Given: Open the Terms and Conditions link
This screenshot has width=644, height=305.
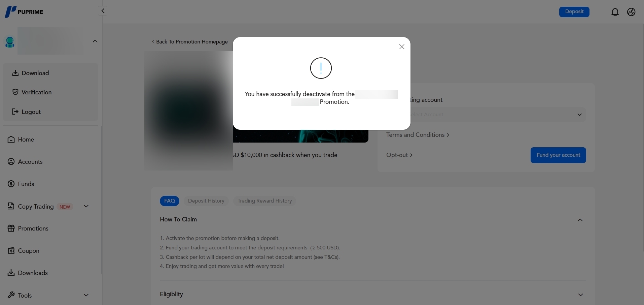Looking at the screenshot, I should 418,135.
